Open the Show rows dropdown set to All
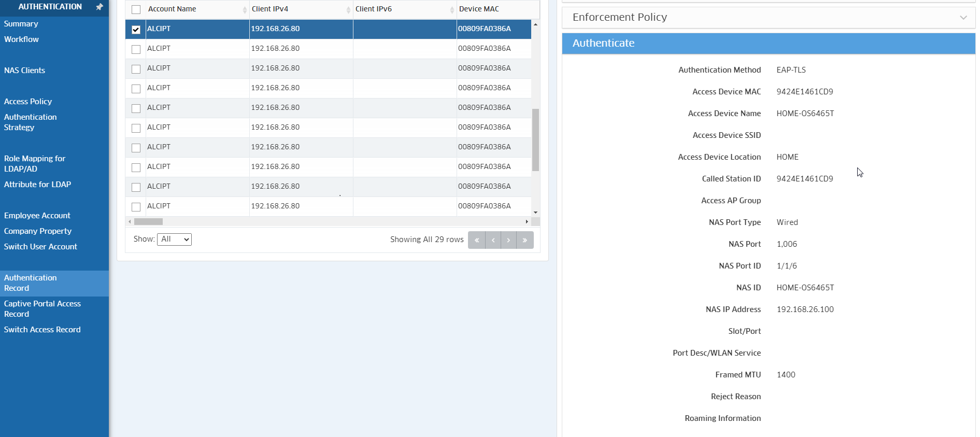The image size is (980, 437). 174,239
